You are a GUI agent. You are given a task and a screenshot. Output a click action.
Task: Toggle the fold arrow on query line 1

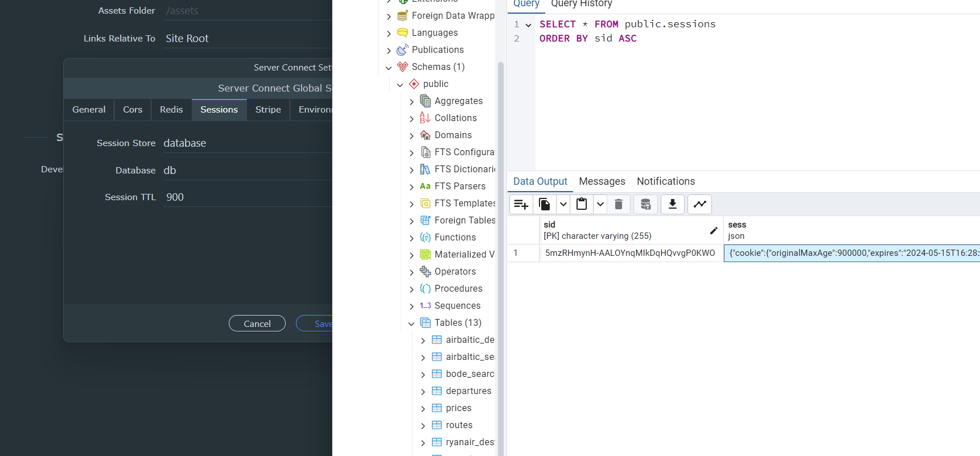coord(528,25)
